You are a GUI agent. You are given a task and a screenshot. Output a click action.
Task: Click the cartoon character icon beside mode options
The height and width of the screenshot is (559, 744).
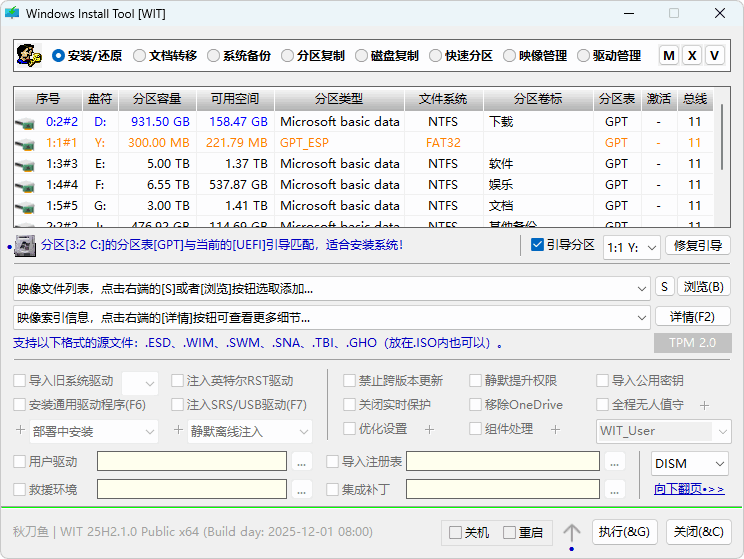pyautogui.click(x=28, y=56)
